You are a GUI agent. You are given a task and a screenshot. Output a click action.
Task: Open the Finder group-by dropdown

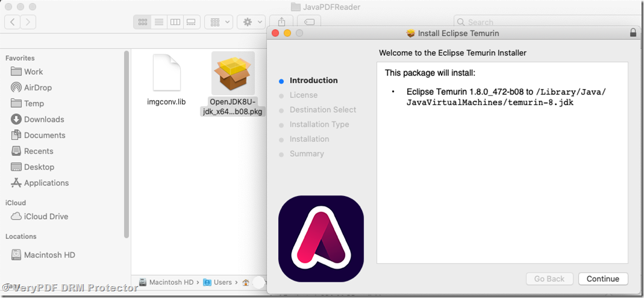219,22
